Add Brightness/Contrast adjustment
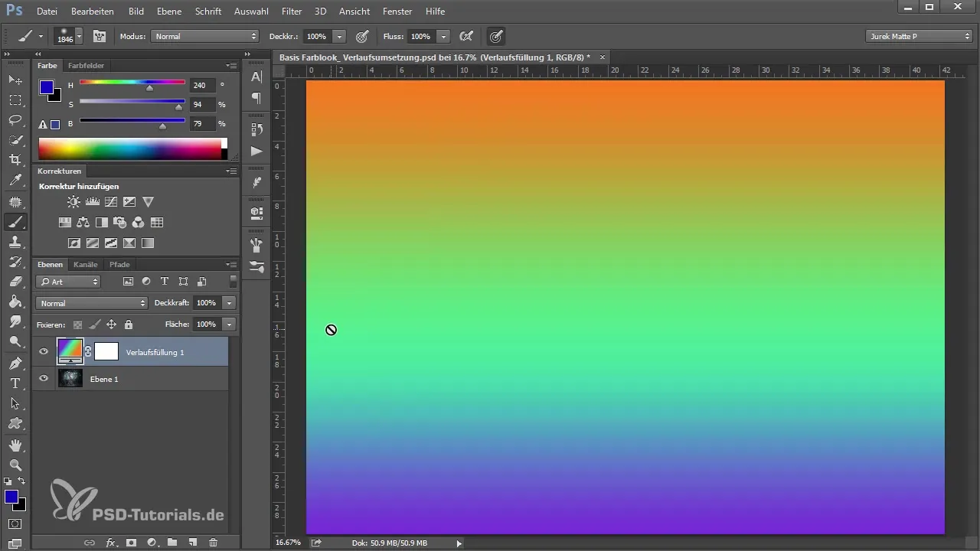The image size is (980, 551). [73, 202]
